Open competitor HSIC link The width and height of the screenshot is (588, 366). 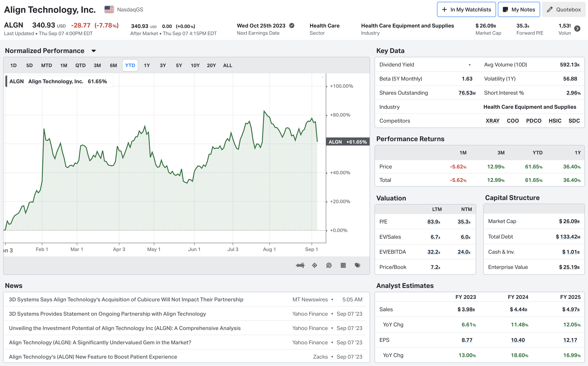[555, 121]
